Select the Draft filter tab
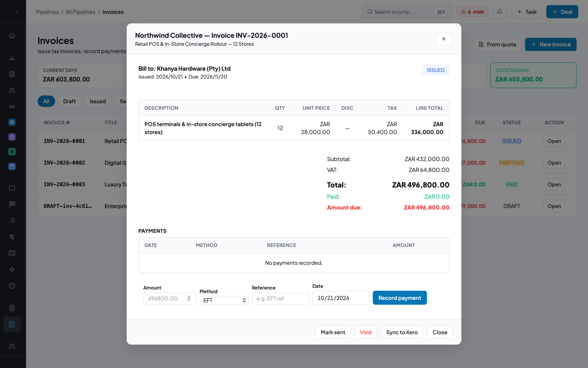588x368 pixels. pos(69,101)
